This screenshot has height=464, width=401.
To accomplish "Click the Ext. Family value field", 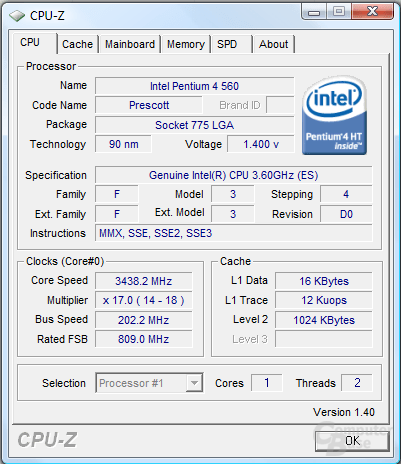I will (x=117, y=214).
